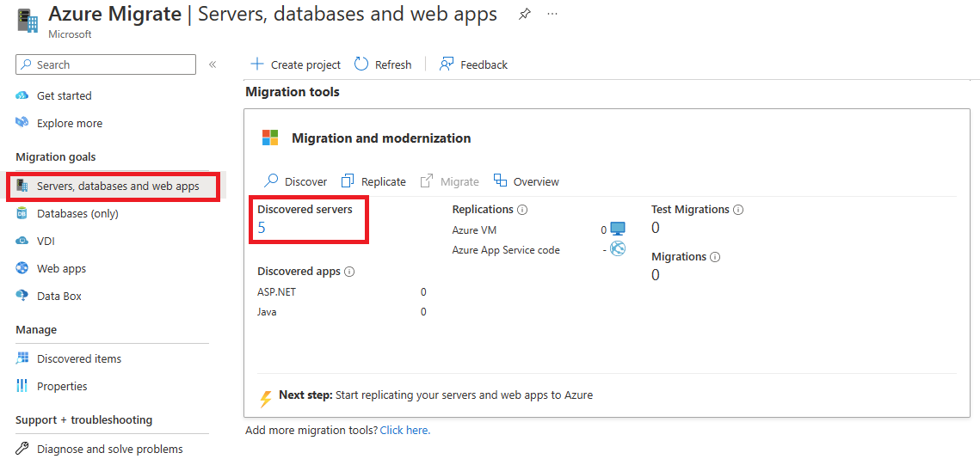The height and width of the screenshot is (459, 980).
Task: Collapse the sidebar with double chevron
Action: [213, 64]
